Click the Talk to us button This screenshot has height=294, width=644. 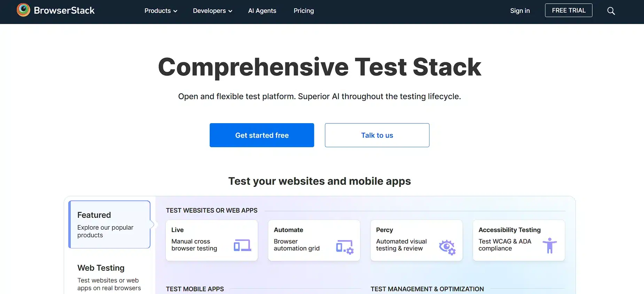[x=377, y=135]
